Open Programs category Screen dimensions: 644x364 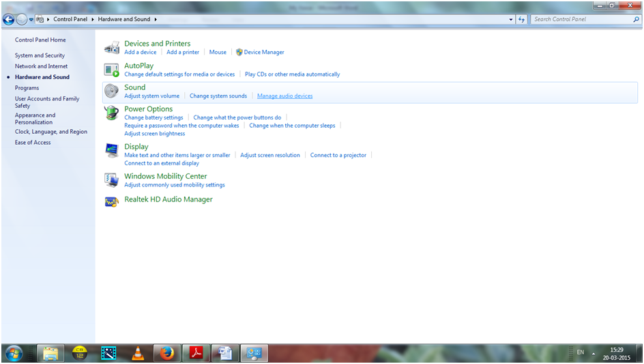[27, 88]
